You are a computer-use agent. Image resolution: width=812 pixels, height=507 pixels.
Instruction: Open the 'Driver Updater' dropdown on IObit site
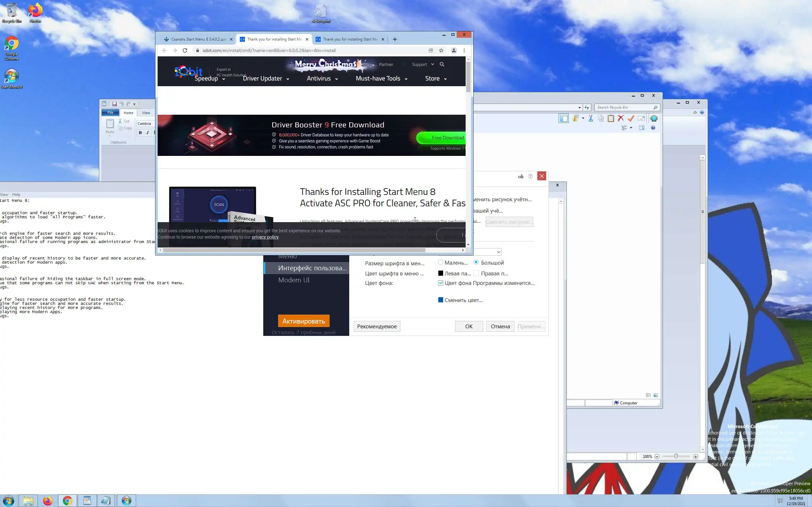pos(265,79)
